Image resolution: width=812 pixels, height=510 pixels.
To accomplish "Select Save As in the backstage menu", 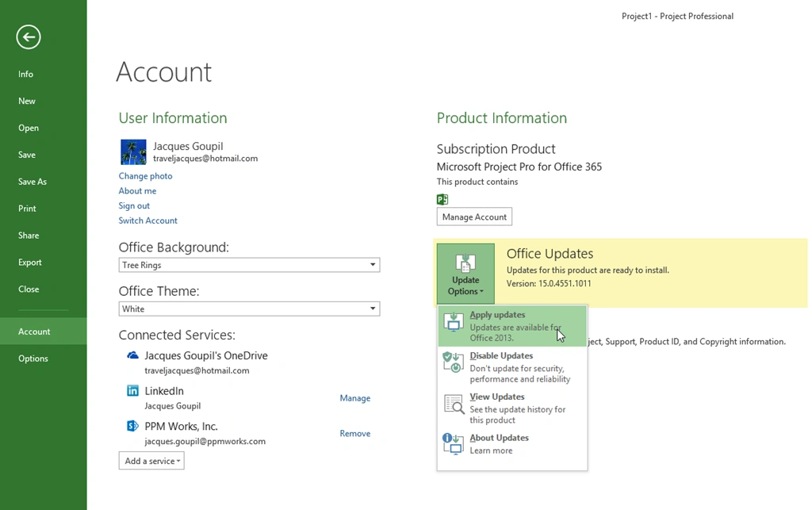I will tap(33, 182).
